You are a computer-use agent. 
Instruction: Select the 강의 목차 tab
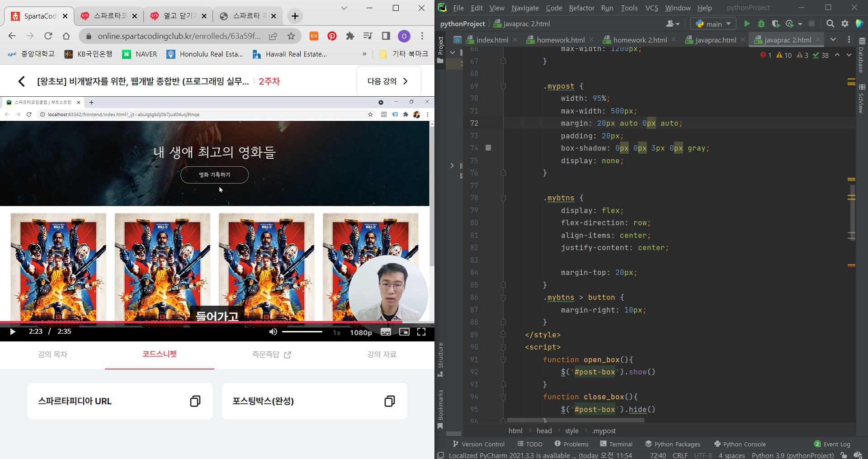point(52,355)
